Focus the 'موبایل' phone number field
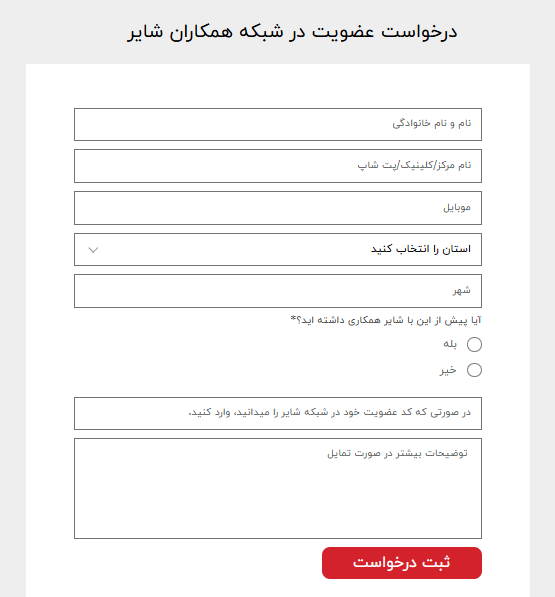The image size is (555, 597). (x=278, y=208)
